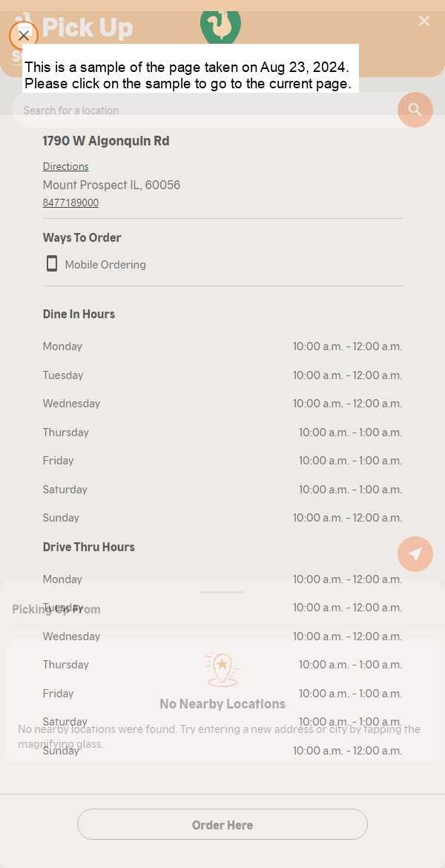Viewport: 445px width, 868px height.
Task: Tap the orange magnifying glass search button
Action: coord(415,110)
